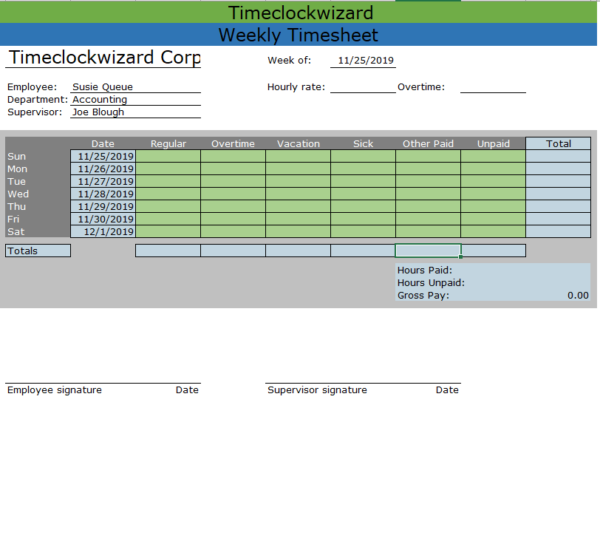Click the Hours Paid label
Viewport: 600px width, 558px height.
click(x=425, y=270)
